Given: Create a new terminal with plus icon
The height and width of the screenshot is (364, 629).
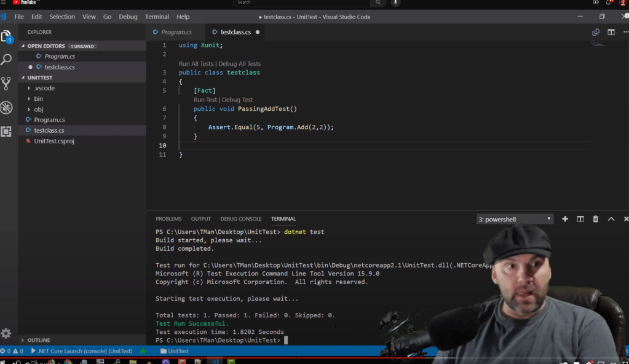Looking at the screenshot, I should pyautogui.click(x=565, y=219).
